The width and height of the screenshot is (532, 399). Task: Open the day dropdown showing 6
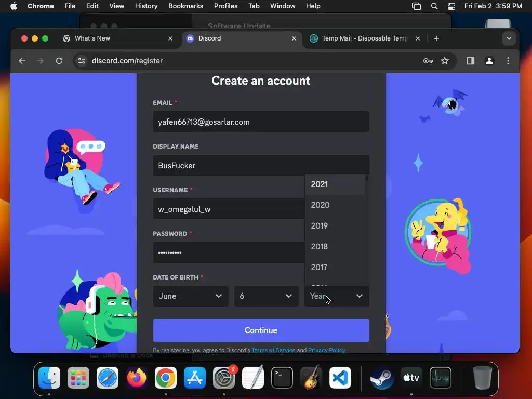pyautogui.click(x=267, y=296)
